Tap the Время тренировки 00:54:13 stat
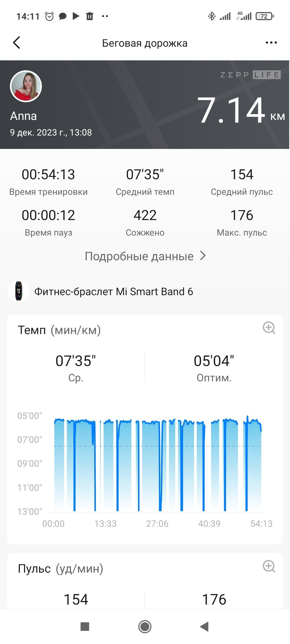The image size is (290, 644). [48, 182]
